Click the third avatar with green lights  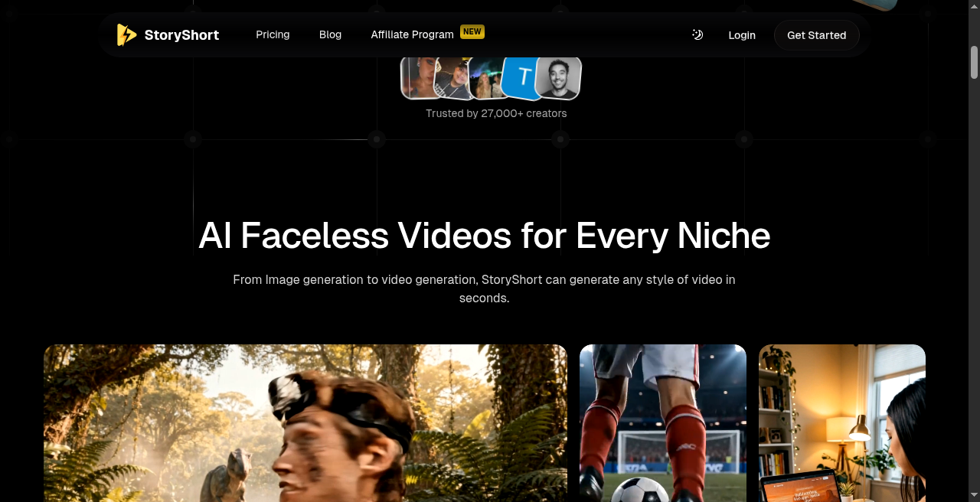pyautogui.click(x=487, y=78)
